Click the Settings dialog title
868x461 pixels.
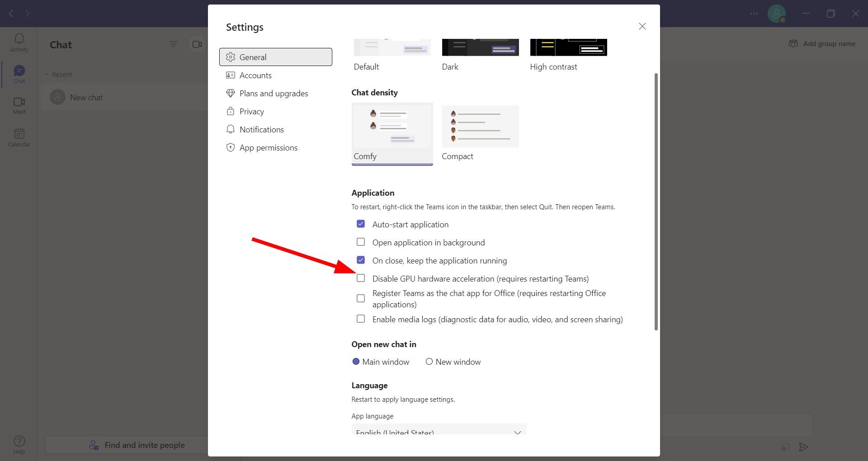click(245, 27)
